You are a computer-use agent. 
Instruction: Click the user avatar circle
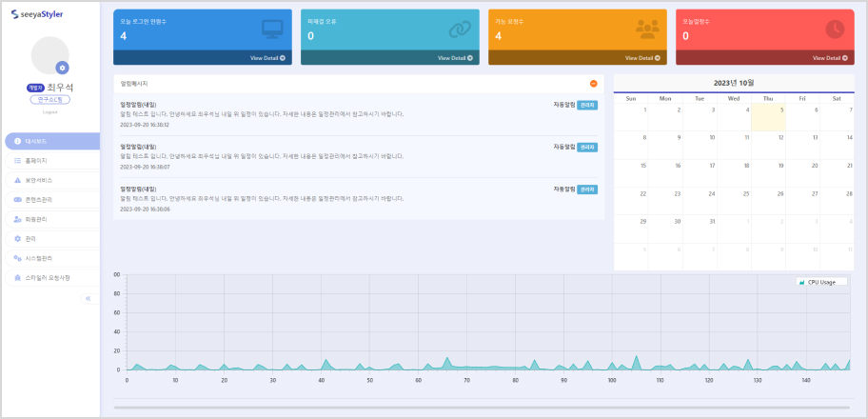pos(49,55)
